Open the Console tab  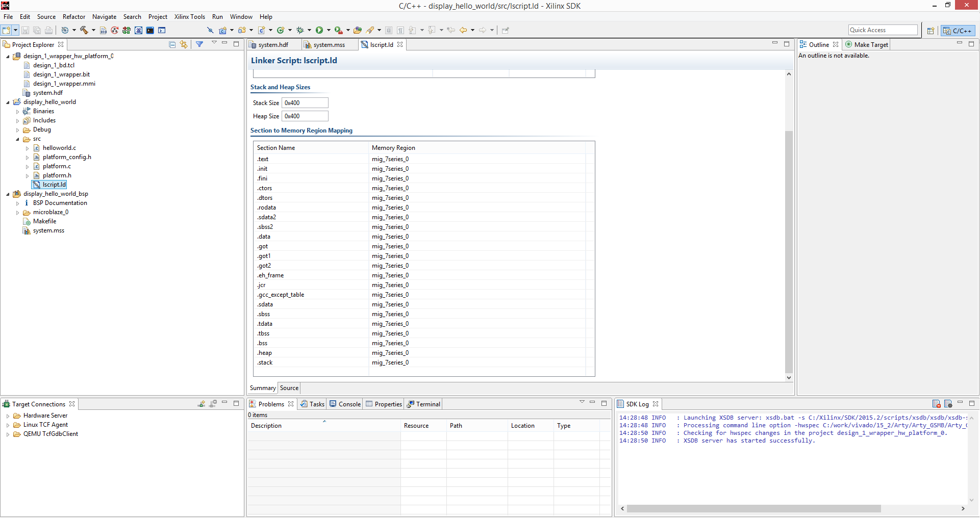345,404
